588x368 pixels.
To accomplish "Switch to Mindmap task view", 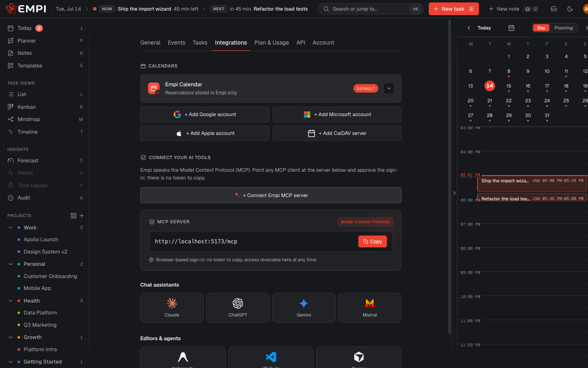I will pyautogui.click(x=45, y=119).
